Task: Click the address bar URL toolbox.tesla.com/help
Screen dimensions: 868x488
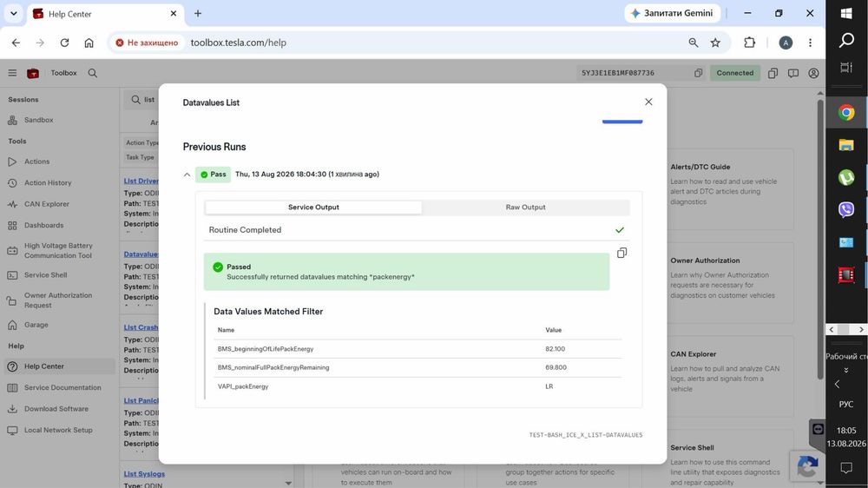Action: click(x=239, y=43)
